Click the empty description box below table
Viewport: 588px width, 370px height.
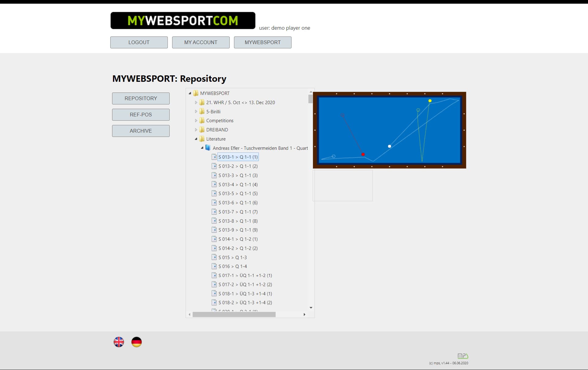point(343,186)
